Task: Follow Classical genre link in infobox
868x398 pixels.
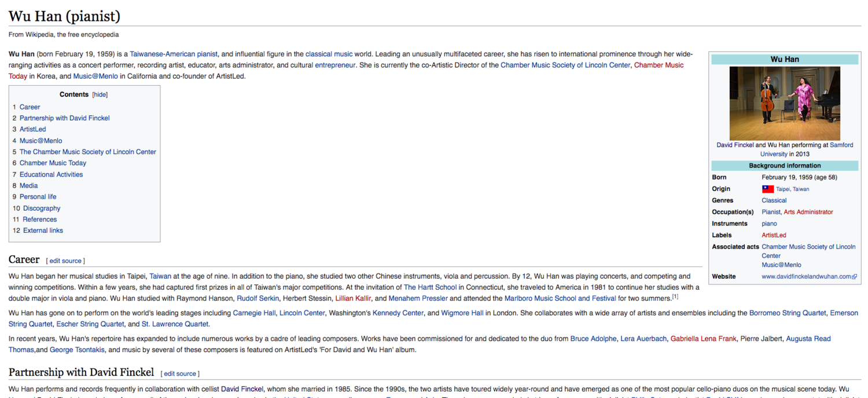Action: click(774, 200)
